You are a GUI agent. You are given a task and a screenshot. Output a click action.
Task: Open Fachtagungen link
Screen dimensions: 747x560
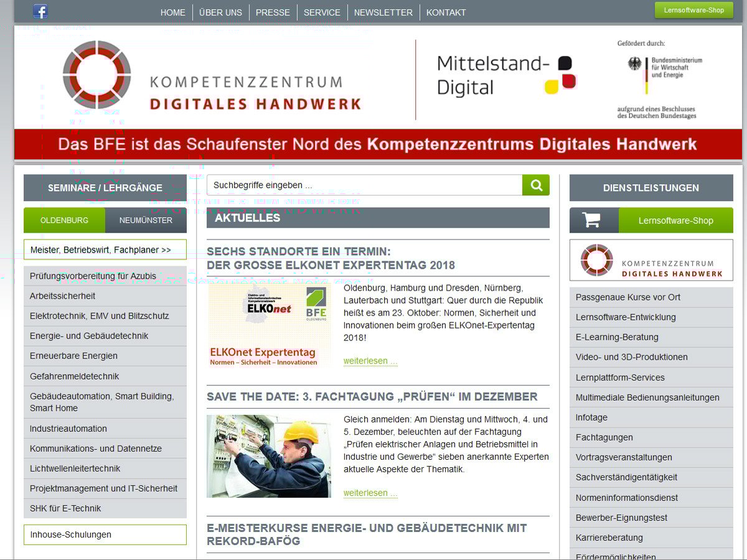coord(651,437)
